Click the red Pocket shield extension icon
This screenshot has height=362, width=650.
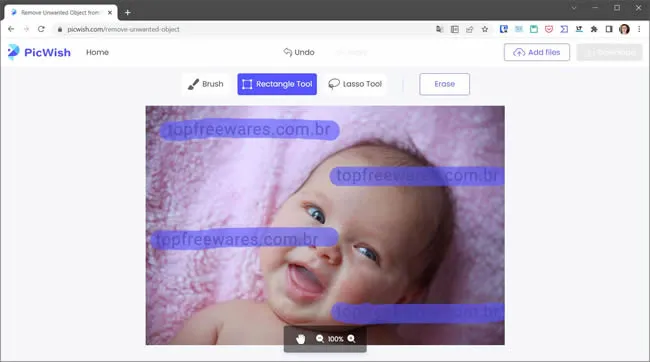(549, 29)
